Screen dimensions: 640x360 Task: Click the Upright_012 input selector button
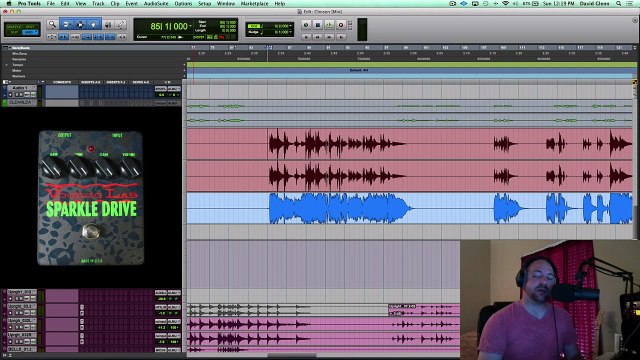click(x=161, y=293)
